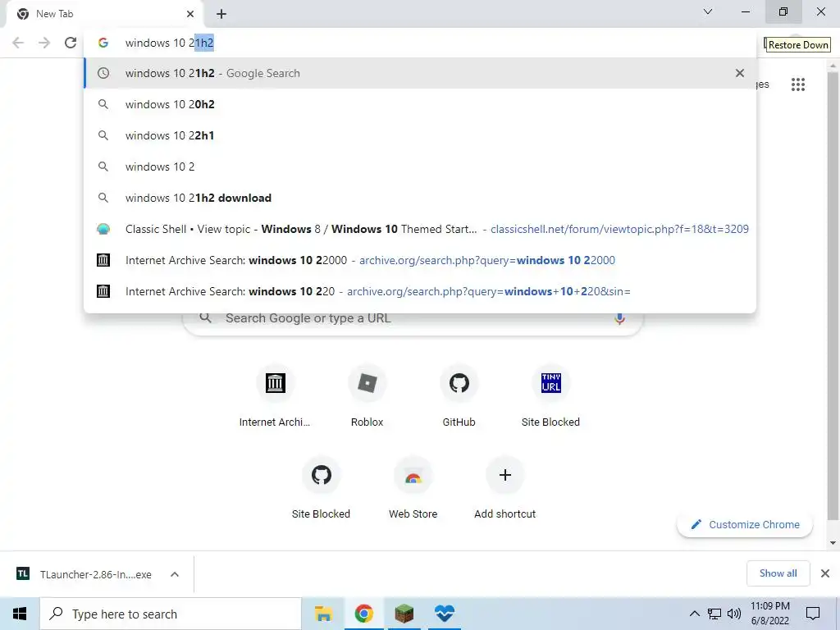Start voice search with microphone icon
Screen dimensions: 840x630
click(619, 319)
